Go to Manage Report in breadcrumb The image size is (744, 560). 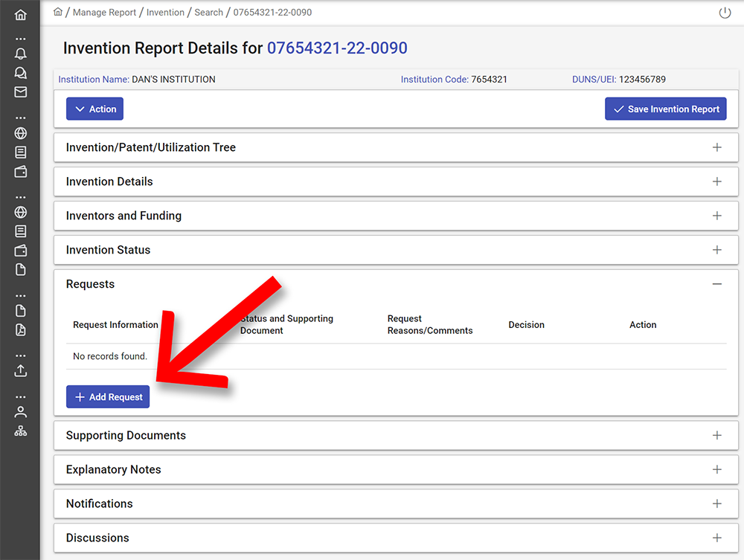pyautogui.click(x=104, y=13)
